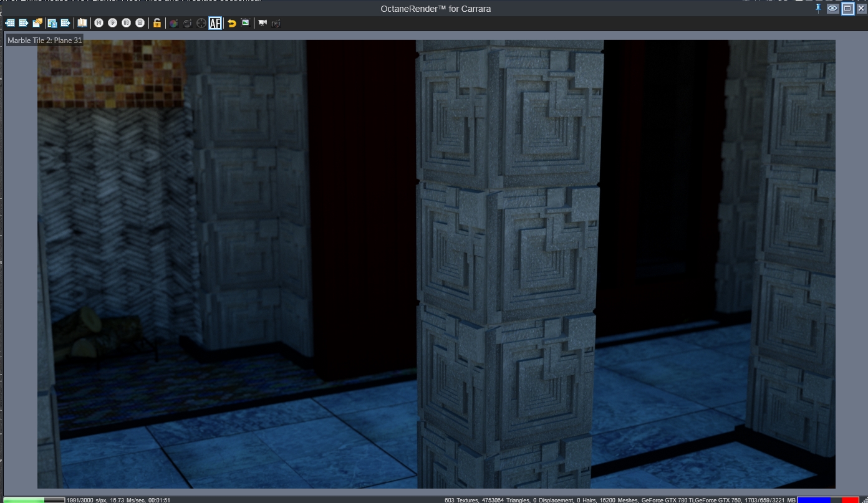Click the 'Marble Tile 2: Plane 31' label
The width and height of the screenshot is (868, 503).
[44, 41]
